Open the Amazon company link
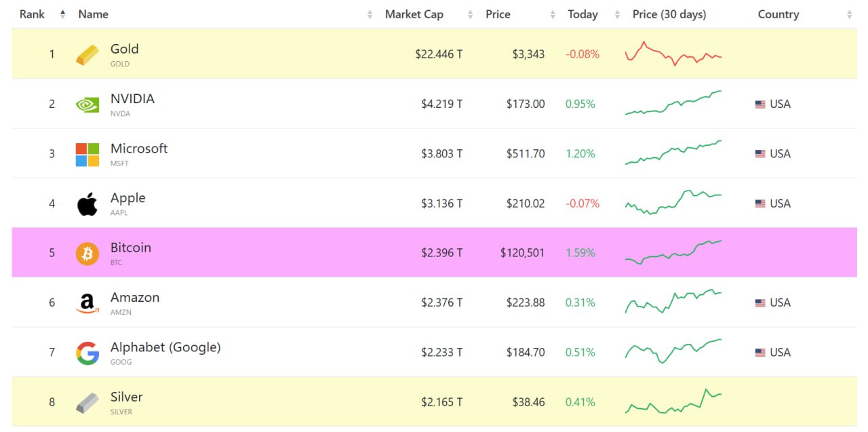The width and height of the screenshot is (868, 432). click(135, 298)
